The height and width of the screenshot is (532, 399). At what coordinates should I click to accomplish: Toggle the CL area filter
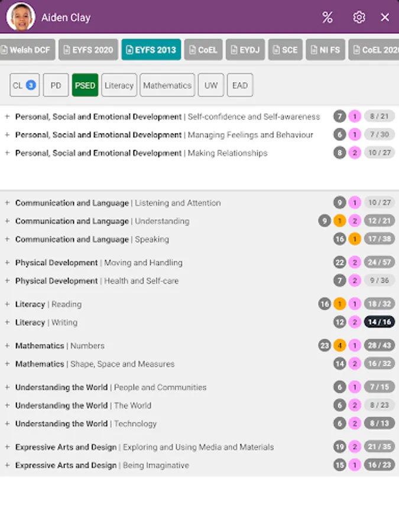click(x=24, y=85)
